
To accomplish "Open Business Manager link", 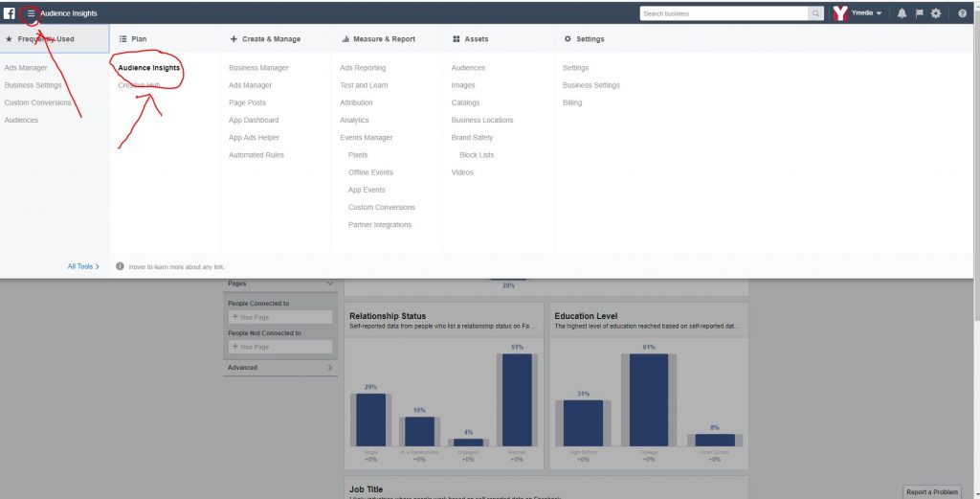I will [x=258, y=68].
